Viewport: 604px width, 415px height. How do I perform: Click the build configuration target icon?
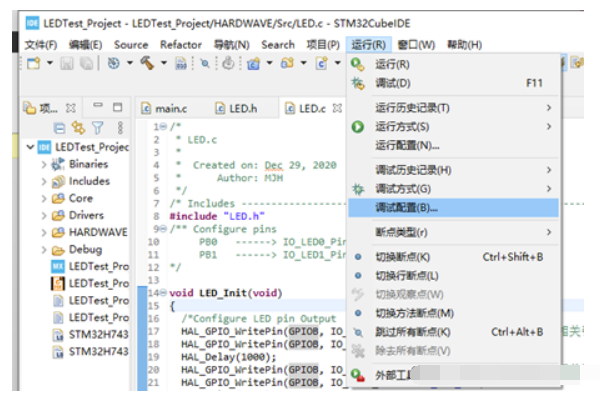(113, 63)
